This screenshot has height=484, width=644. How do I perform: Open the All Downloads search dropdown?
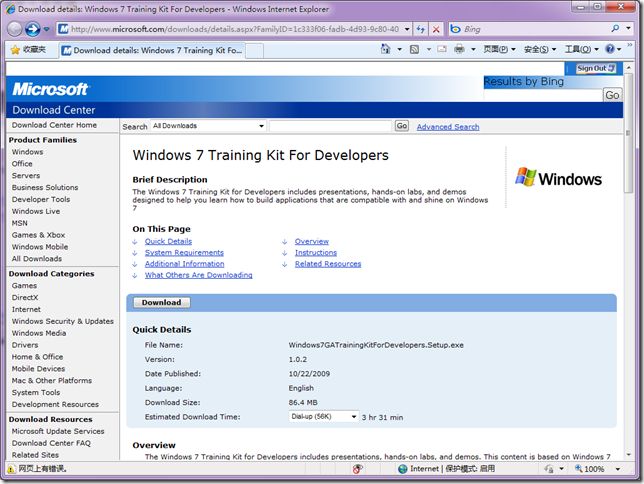point(208,126)
